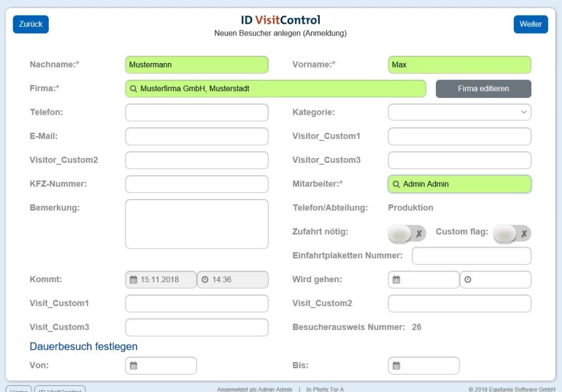Screen dimensions: 562x392
Task: Click the Firma editieren button
Action: click(483, 89)
